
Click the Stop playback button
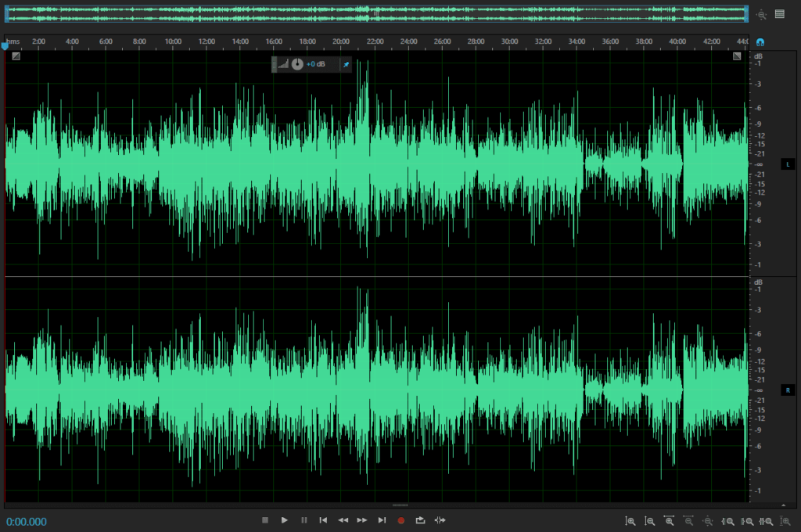(x=265, y=520)
